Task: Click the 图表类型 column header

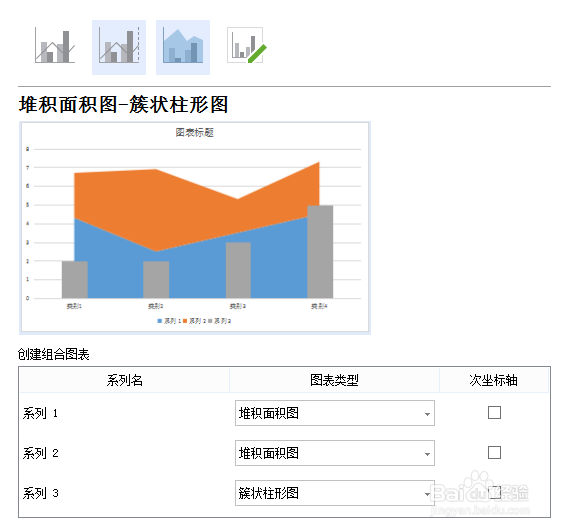Action: click(334, 380)
